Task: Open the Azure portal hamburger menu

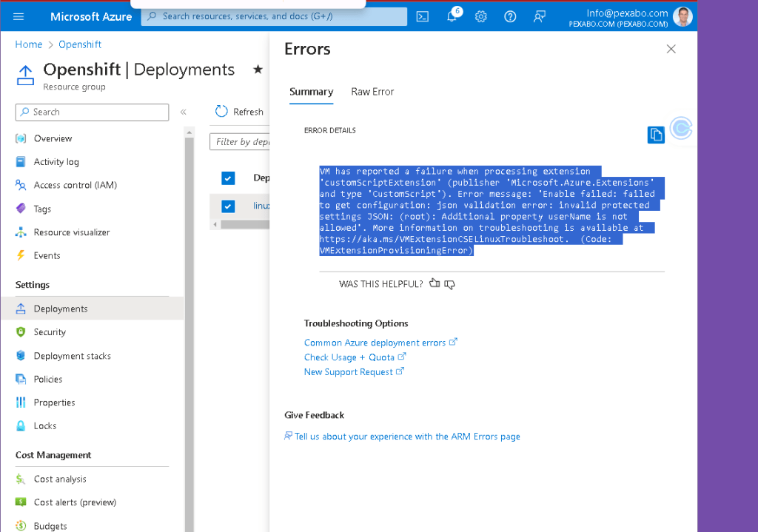Action: tap(19, 16)
